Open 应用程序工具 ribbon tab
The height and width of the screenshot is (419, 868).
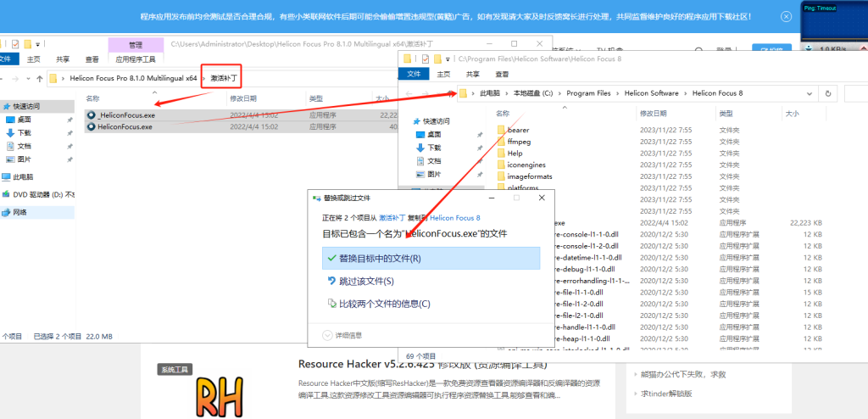[136, 59]
